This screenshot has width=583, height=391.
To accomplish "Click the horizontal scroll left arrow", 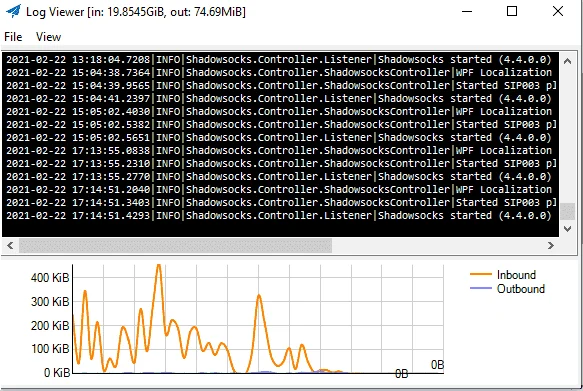I will point(10,245).
